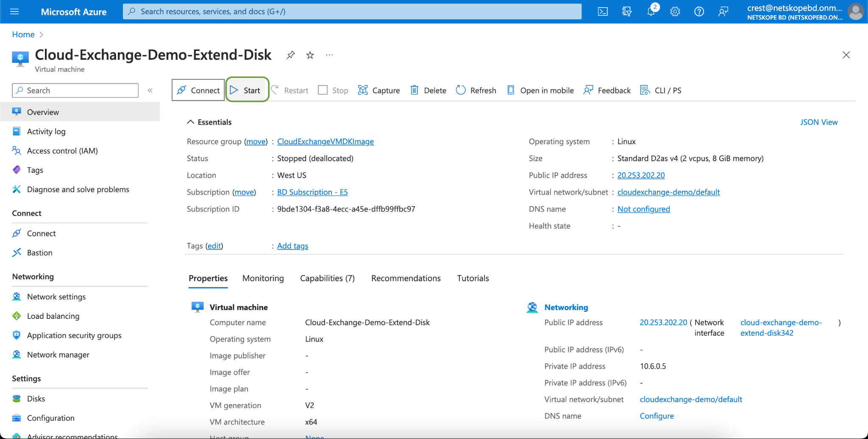Open the Networking properties heading link
Viewport: 868px width, 439px height.
566,308
